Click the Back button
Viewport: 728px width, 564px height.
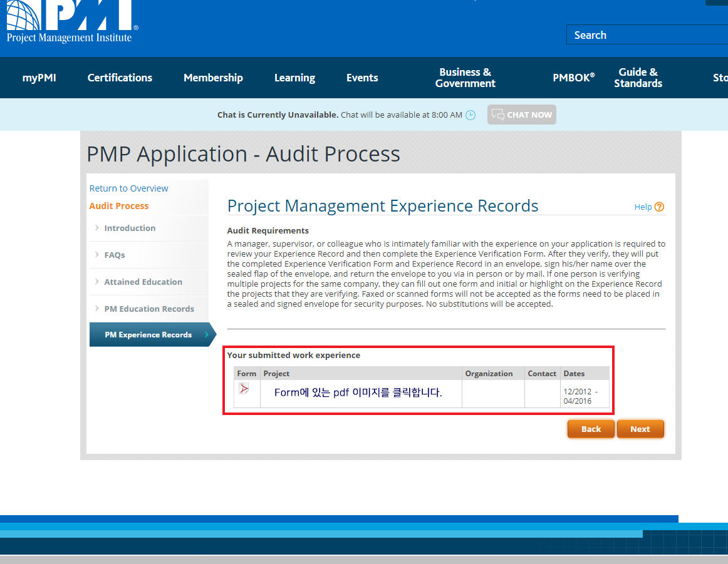click(x=591, y=429)
